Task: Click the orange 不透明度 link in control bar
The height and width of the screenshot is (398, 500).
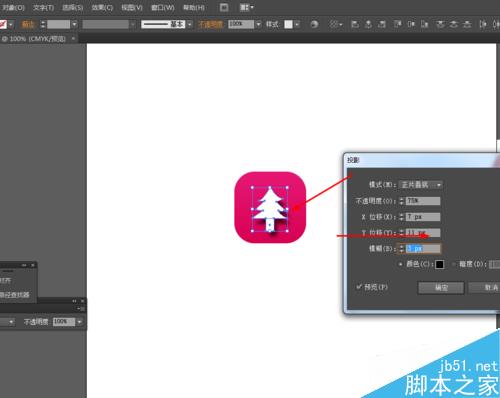Action: click(x=211, y=24)
